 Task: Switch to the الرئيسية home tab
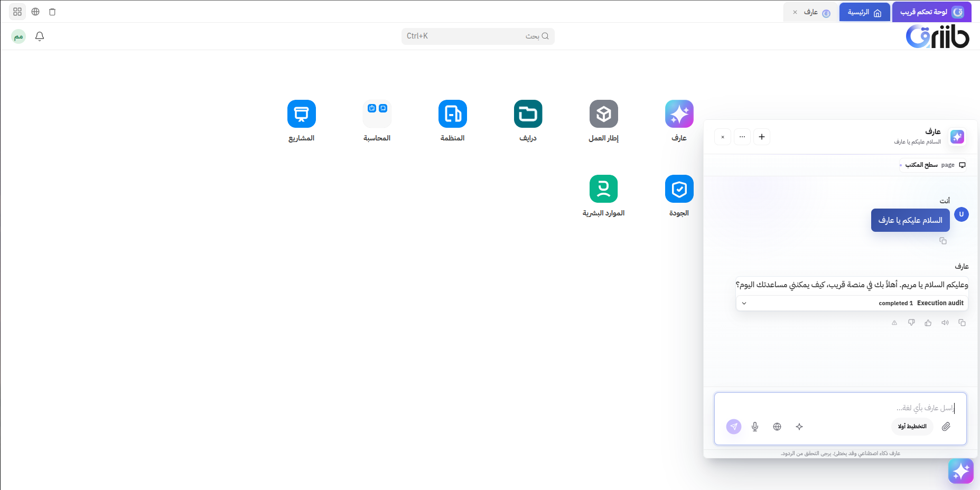[864, 12]
